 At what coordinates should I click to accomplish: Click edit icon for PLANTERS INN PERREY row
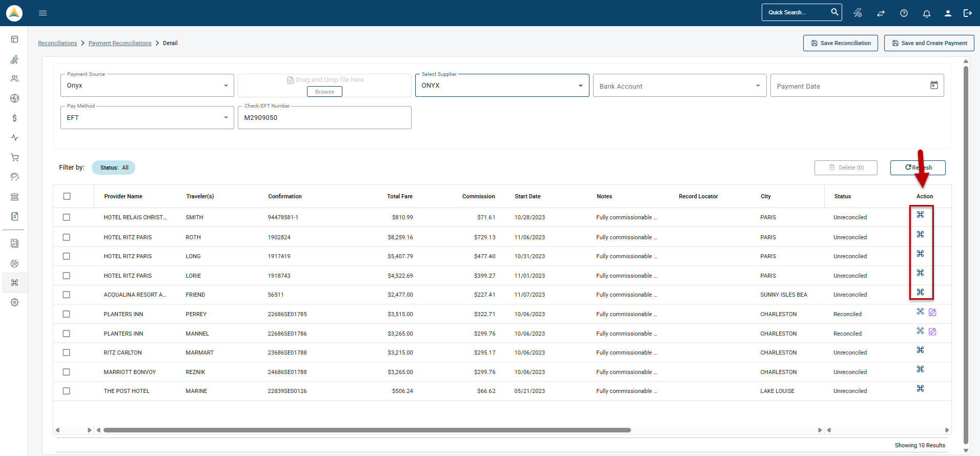932,313
